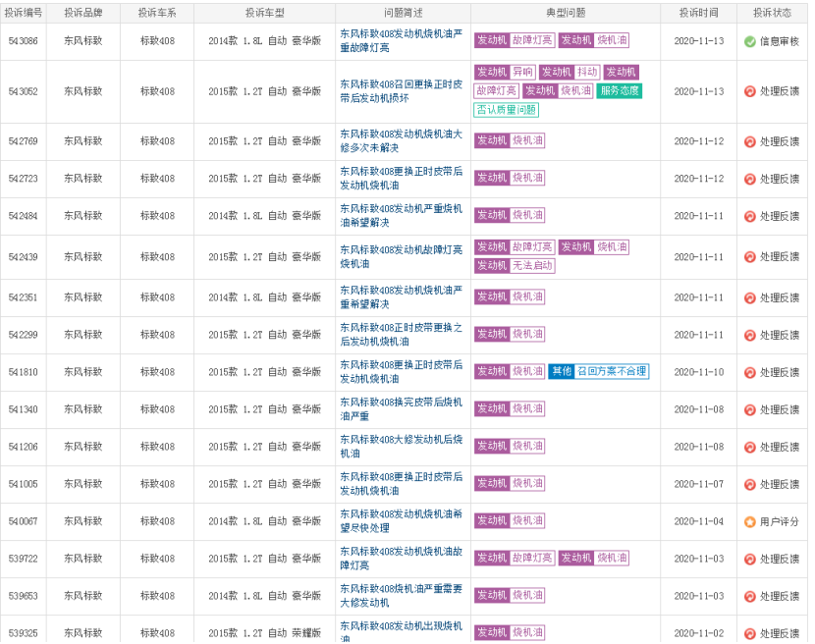
Task: Click date 2020-11-07 cell
Action: [x=698, y=484]
